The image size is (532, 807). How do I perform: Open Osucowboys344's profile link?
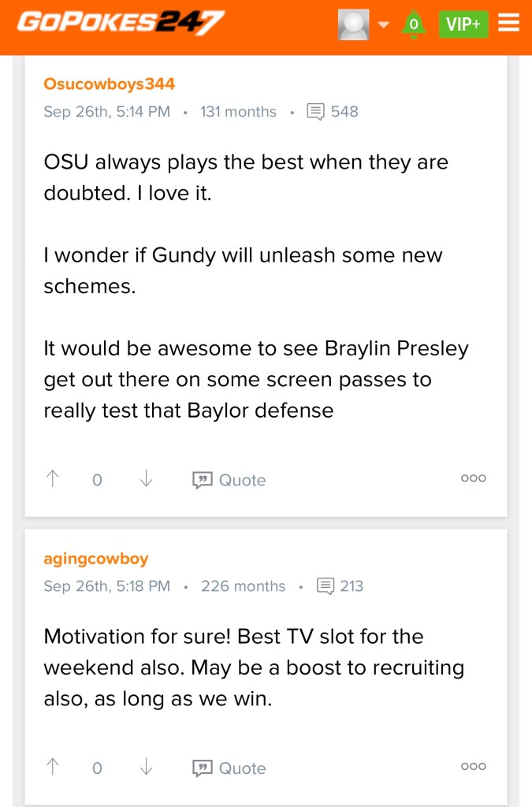tap(110, 84)
